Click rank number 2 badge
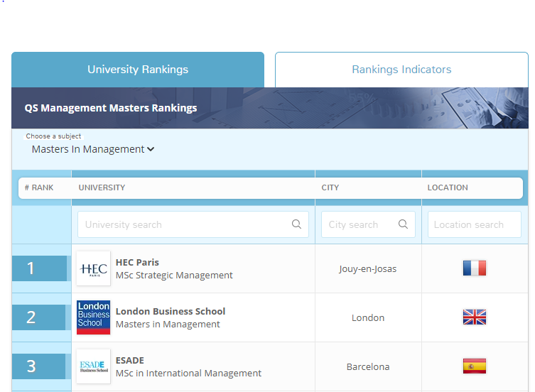This screenshot has height=392, width=535. [38, 317]
